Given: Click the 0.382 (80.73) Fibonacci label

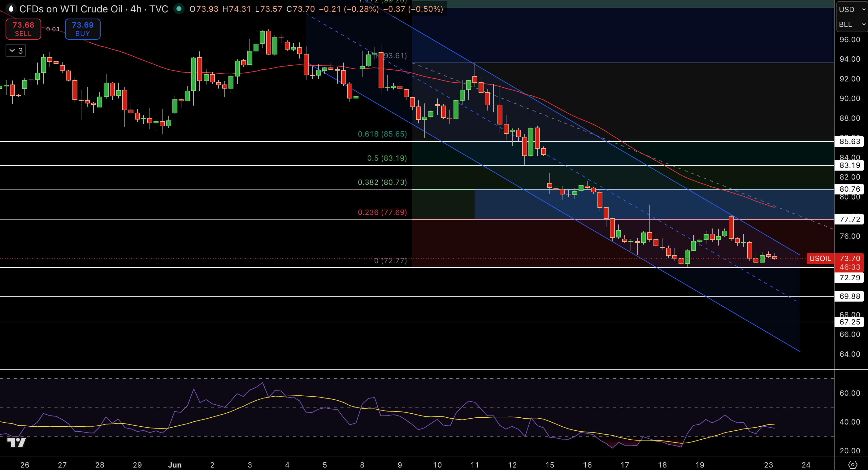Looking at the screenshot, I should coord(382,182).
